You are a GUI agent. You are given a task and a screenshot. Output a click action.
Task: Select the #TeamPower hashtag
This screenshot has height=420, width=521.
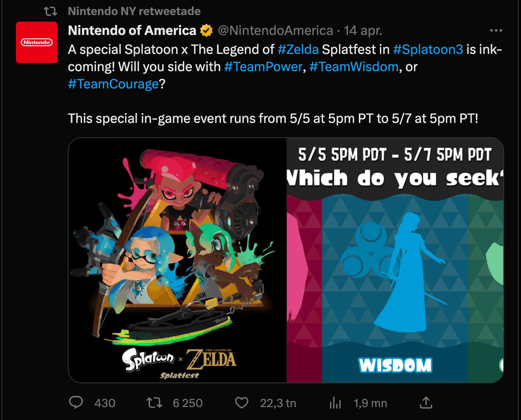click(263, 66)
